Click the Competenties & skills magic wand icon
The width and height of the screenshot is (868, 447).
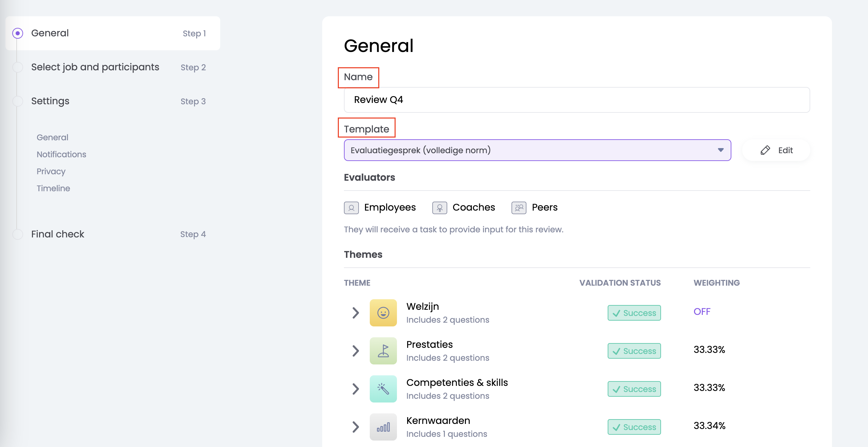click(x=383, y=389)
